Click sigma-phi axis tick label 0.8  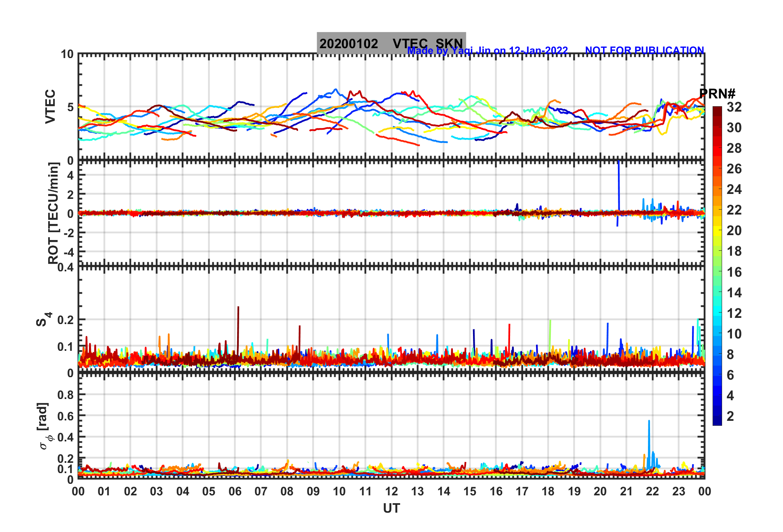pos(66,394)
